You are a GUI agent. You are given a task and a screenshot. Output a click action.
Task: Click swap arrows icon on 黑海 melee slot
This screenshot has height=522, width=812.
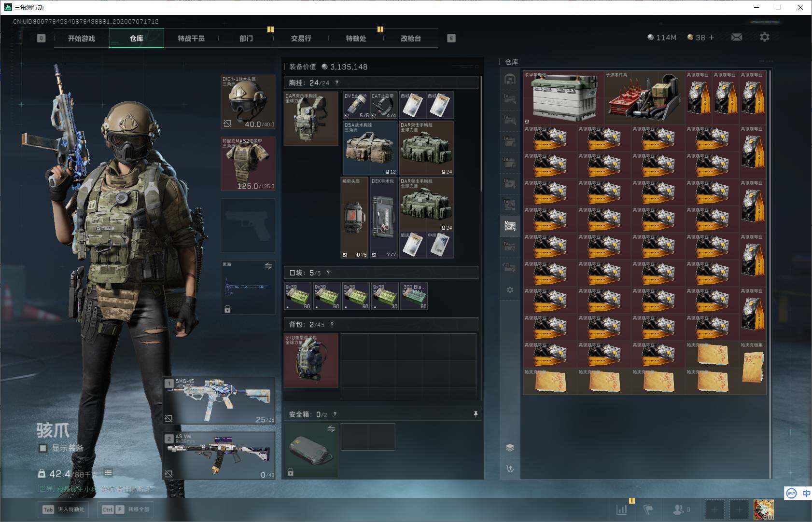pyautogui.click(x=268, y=266)
